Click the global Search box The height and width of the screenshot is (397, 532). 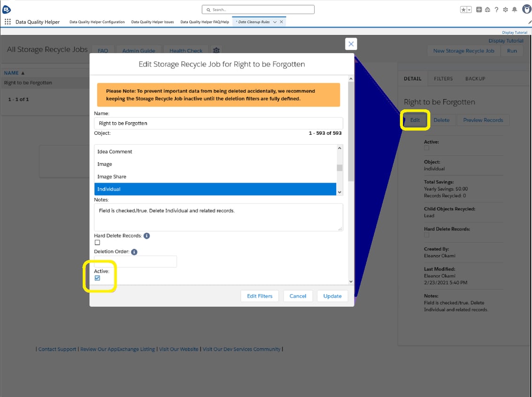click(258, 9)
